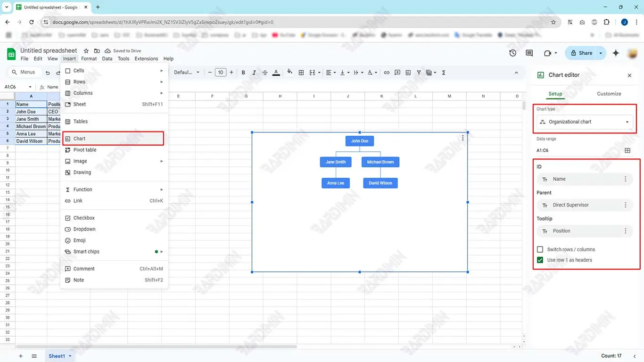Open the comments panel icon
Image resolution: width=644 pixels, height=362 pixels.
coord(529,53)
